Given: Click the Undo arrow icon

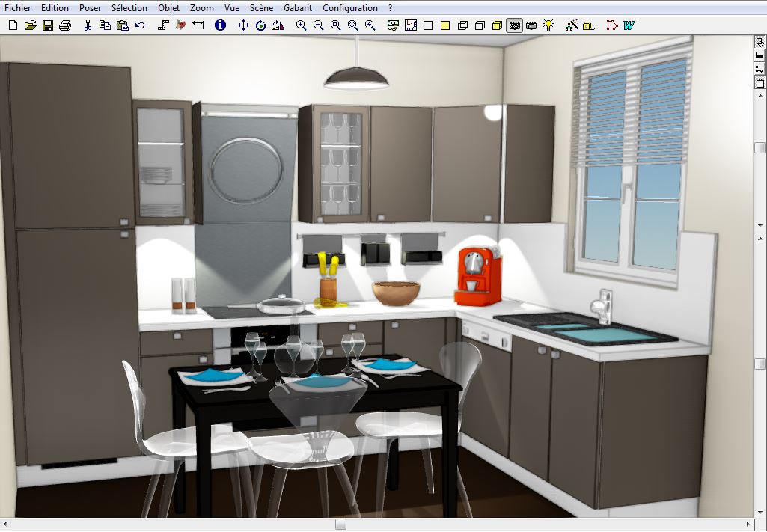Looking at the screenshot, I should (140, 25).
